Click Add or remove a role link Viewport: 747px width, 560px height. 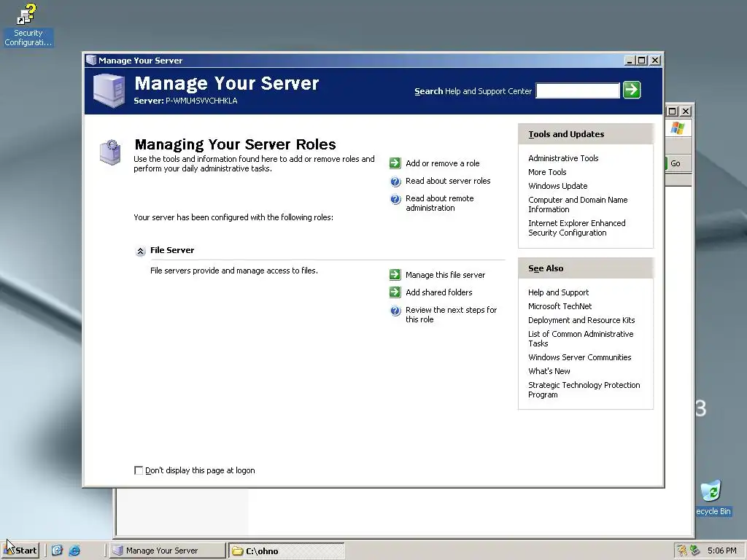coord(443,163)
